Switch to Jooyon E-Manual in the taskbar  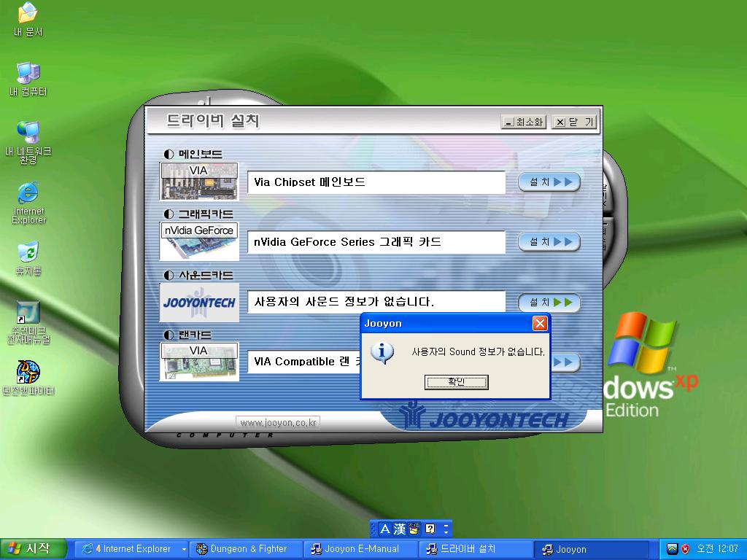pos(360,549)
